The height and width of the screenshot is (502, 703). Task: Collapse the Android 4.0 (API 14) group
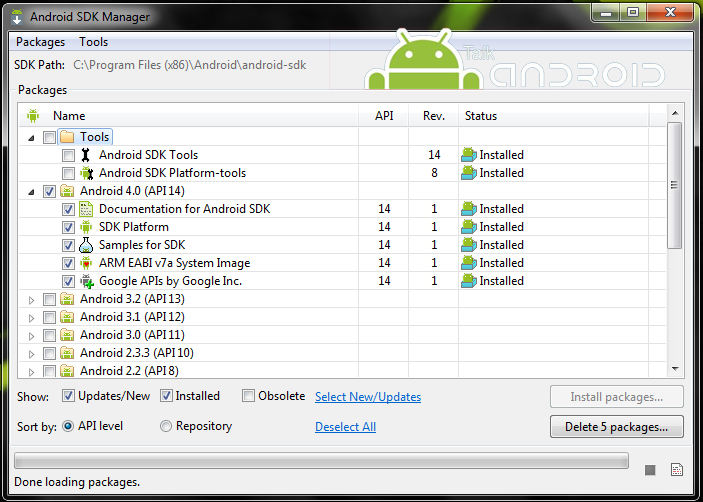point(31,191)
